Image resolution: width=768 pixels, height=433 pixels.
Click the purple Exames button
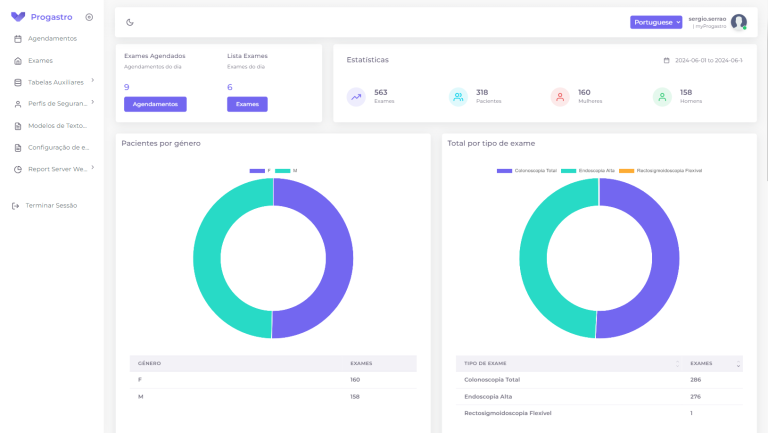coord(247,104)
